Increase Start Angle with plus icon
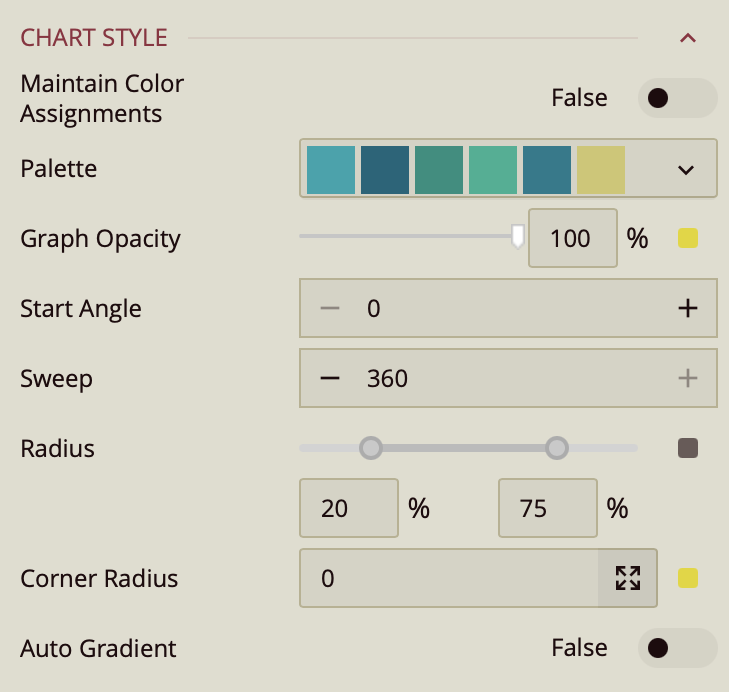729x692 pixels. [x=687, y=308]
